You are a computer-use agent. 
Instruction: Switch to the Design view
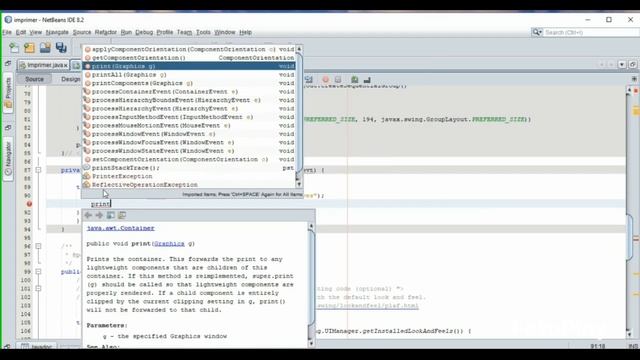pyautogui.click(x=71, y=79)
